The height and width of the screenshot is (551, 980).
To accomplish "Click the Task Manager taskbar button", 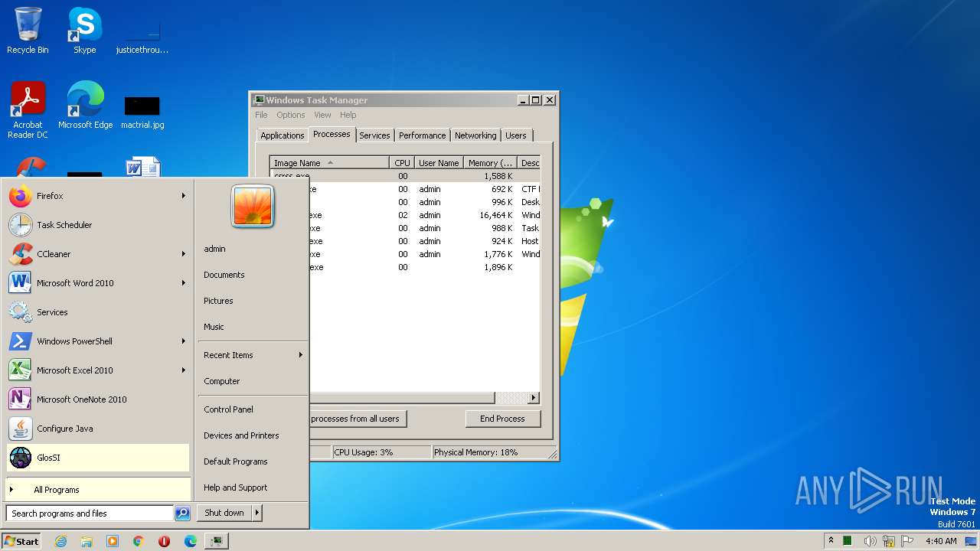I will tap(217, 541).
